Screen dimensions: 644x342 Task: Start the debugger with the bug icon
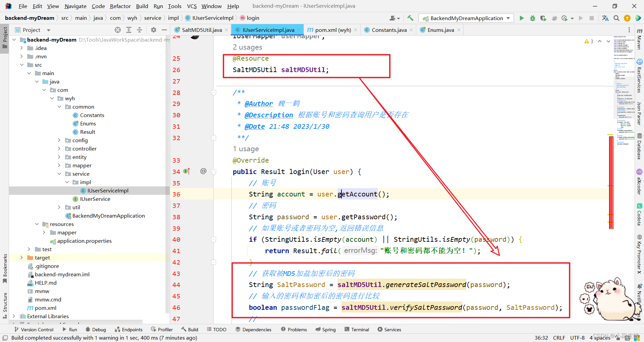pyautogui.click(x=533, y=18)
